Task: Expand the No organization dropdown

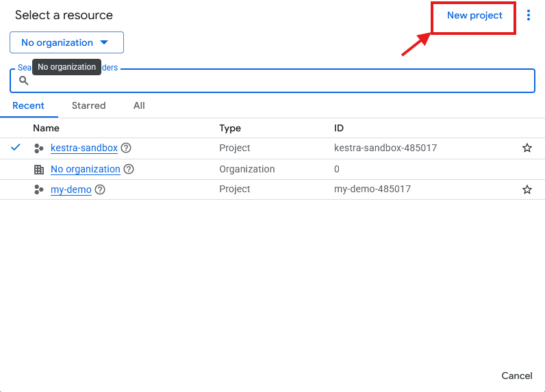Action: tap(66, 42)
